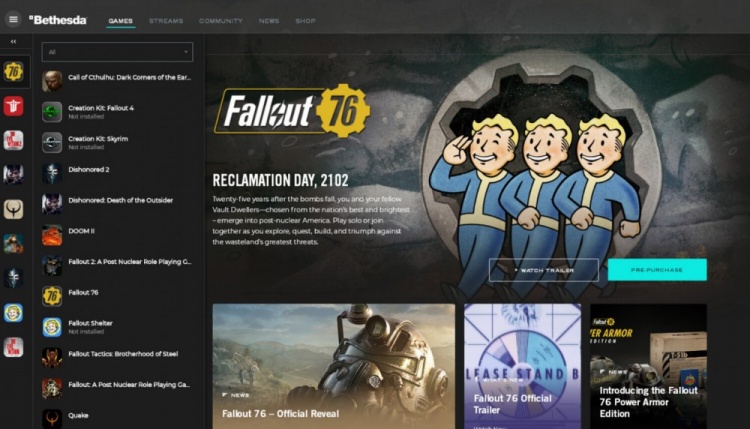Open the Shop tab
Image resolution: width=750 pixels, height=429 pixels.
[x=305, y=21]
